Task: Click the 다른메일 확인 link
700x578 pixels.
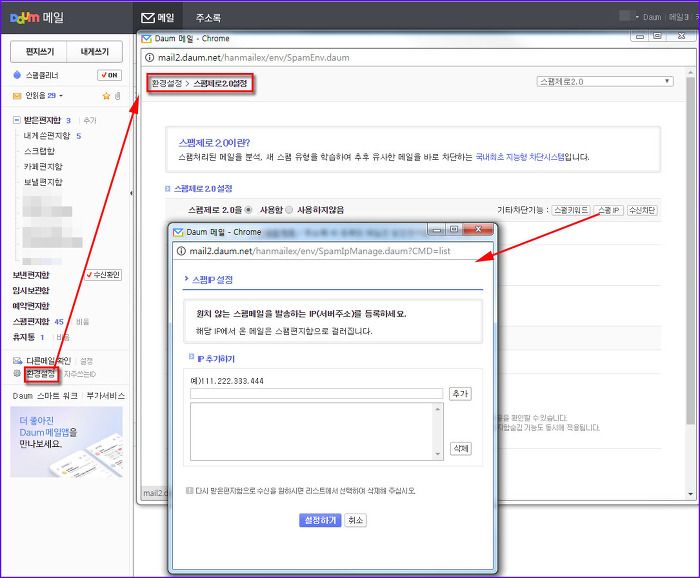Action: [48, 361]
